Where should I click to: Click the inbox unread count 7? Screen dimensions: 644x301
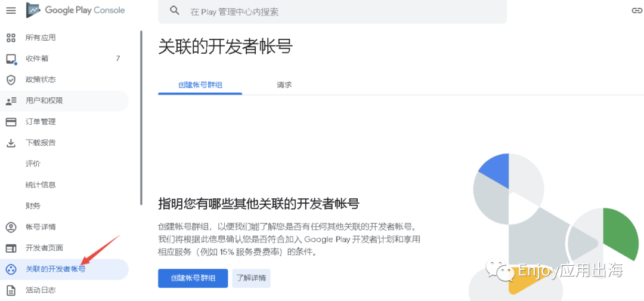(118, 59)
